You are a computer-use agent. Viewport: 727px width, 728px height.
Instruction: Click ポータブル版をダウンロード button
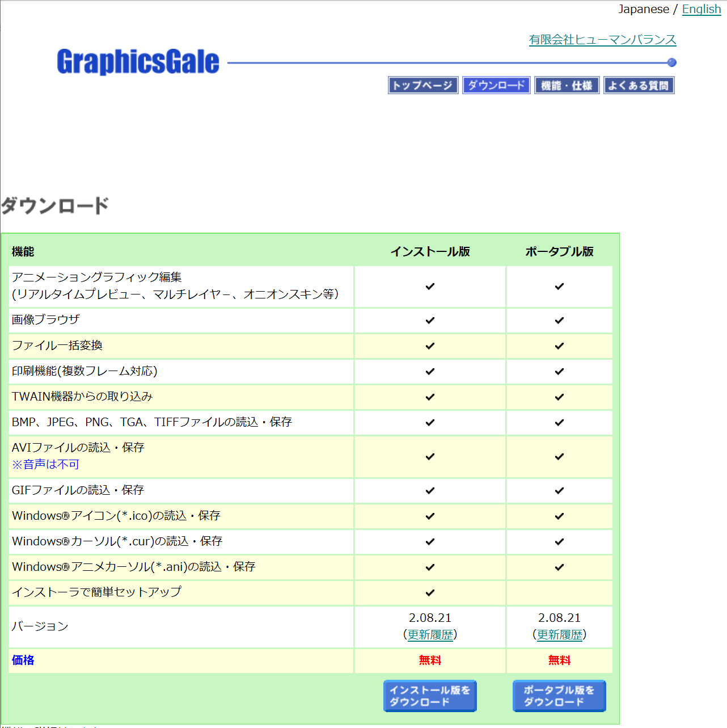click(x=559, y=696)
